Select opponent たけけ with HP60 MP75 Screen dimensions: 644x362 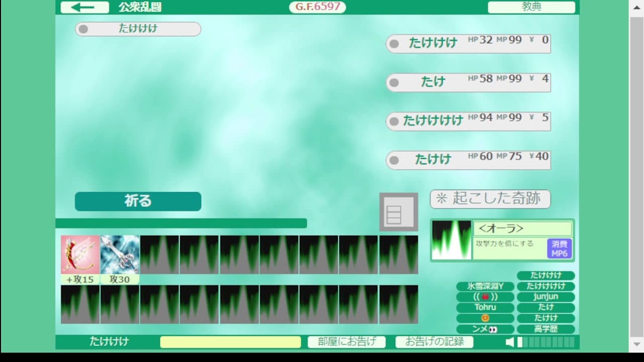click(468, 160)
